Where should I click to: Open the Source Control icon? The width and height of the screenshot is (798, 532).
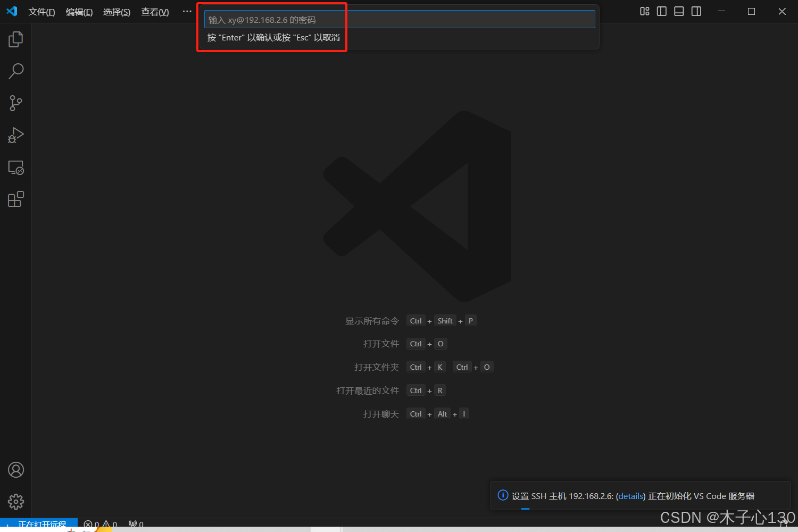tap(16, 103)
